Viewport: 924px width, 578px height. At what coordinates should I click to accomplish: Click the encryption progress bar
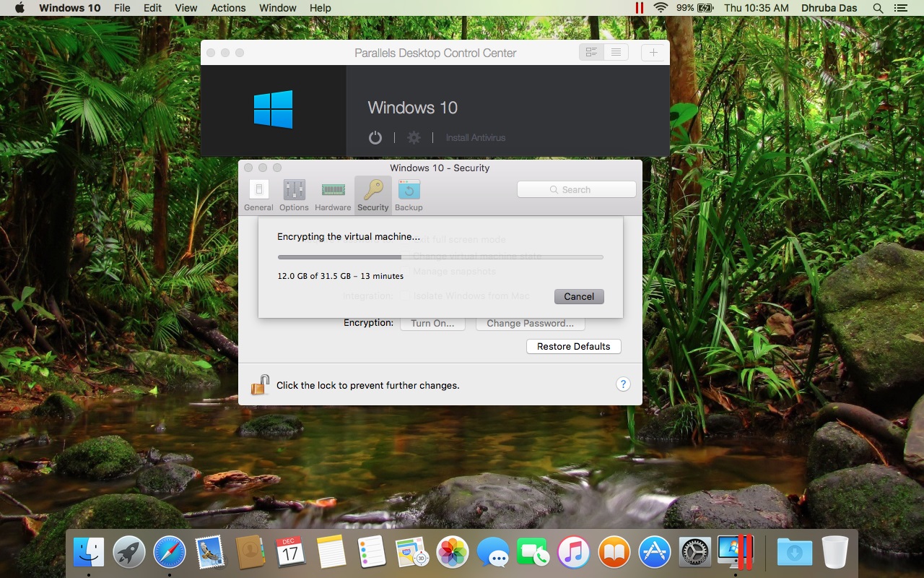pos(440,256)
